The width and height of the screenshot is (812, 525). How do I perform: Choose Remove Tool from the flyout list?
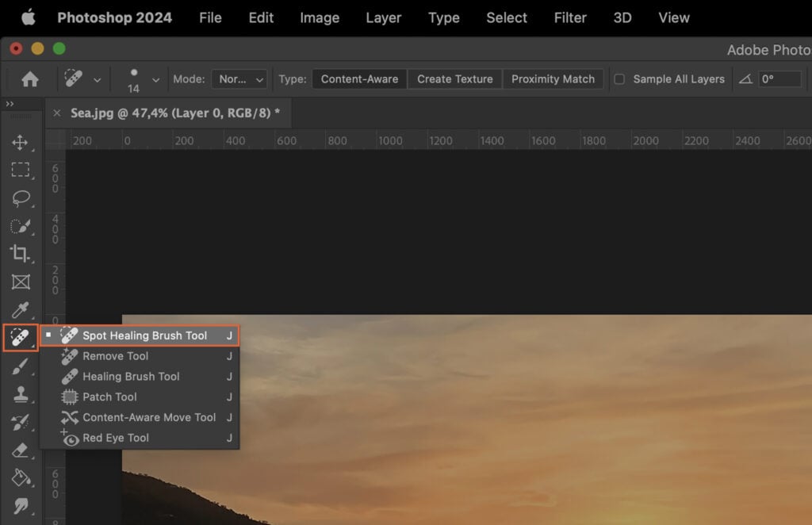(115, 356)
